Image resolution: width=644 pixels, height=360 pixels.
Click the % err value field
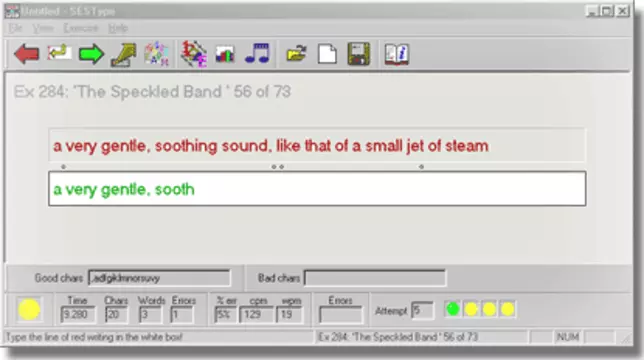[225, 315]
